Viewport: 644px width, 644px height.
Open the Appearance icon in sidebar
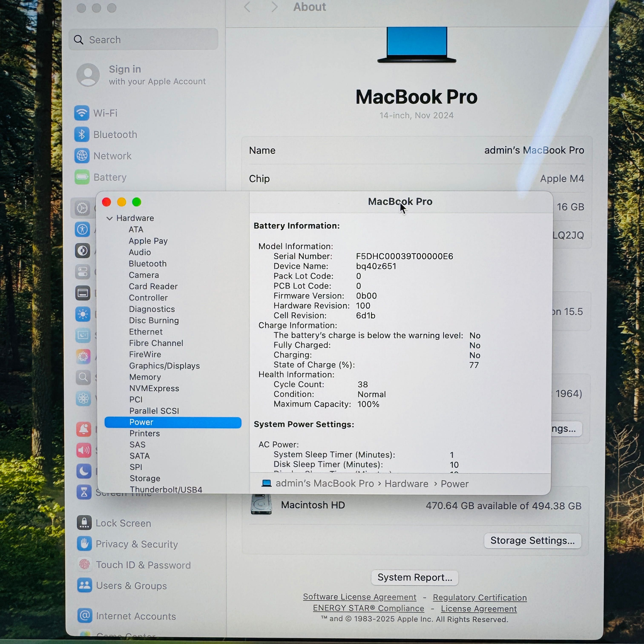pyautogui.click(x=82, y=251)
